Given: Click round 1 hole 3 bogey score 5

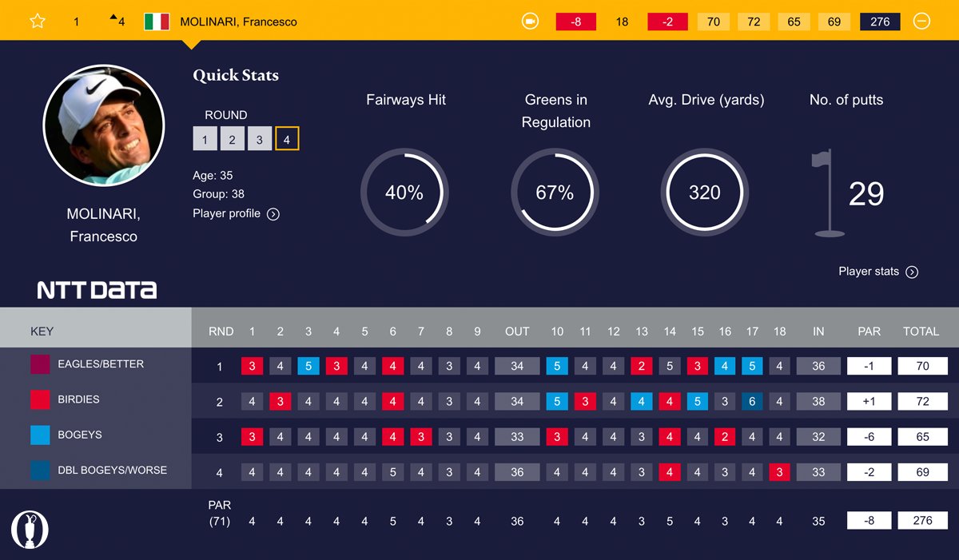Looking at the screenshot, I should pyautogui.click(x=308, y=366).
